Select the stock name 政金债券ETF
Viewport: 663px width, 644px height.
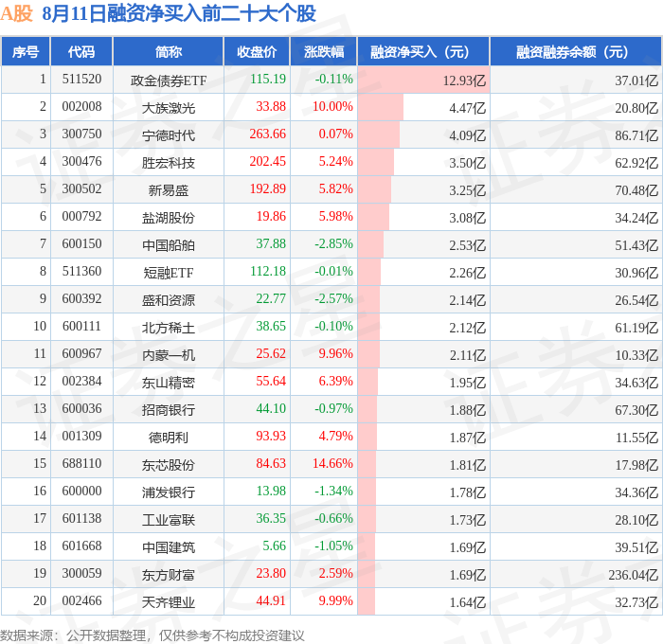click(x=169, y=80)
